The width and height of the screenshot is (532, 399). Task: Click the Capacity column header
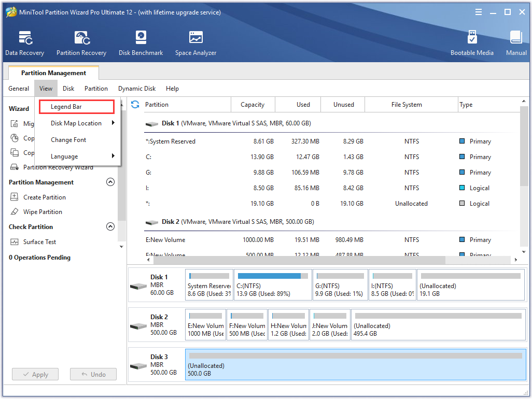(253, 105)
